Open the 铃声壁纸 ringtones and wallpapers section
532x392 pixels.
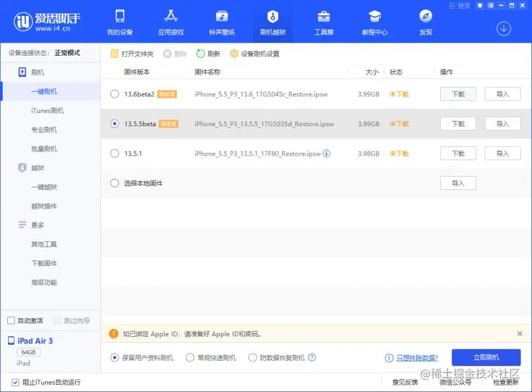222,23
